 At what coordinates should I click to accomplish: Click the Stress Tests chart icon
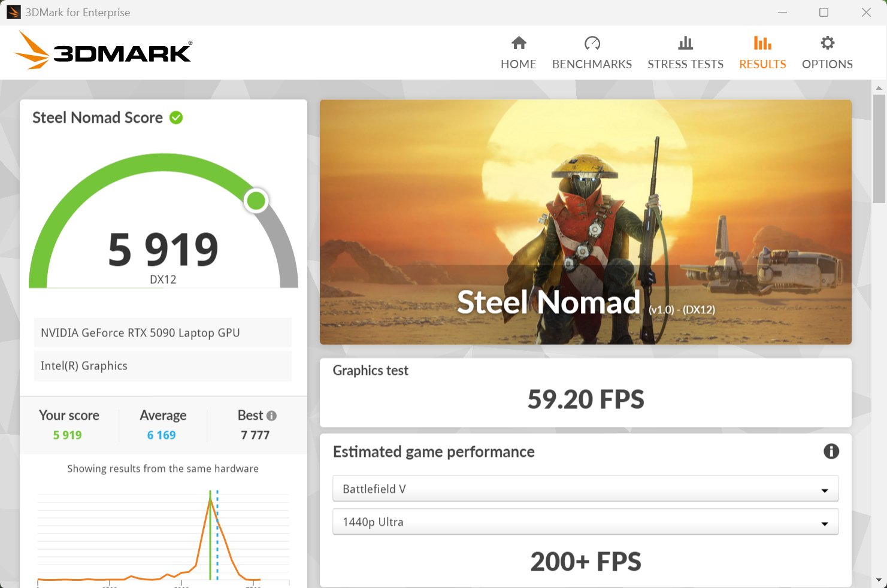pos(685,43)
